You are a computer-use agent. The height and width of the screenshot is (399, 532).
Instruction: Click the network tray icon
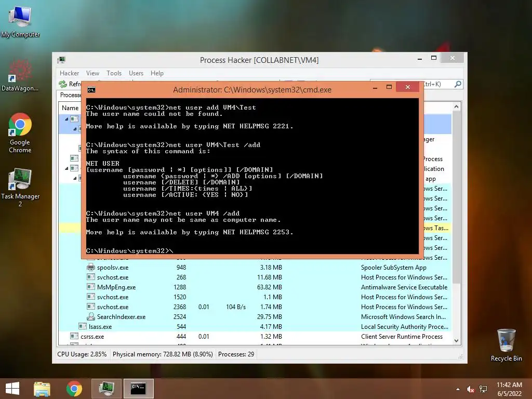483,389
